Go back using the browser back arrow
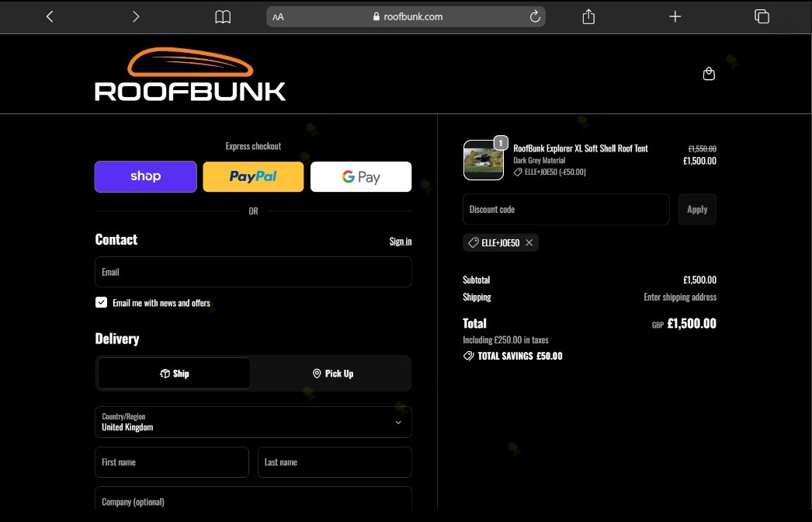The width and height of the screenshot is (812, 522). pyautogui.click(x=50, y=16)
